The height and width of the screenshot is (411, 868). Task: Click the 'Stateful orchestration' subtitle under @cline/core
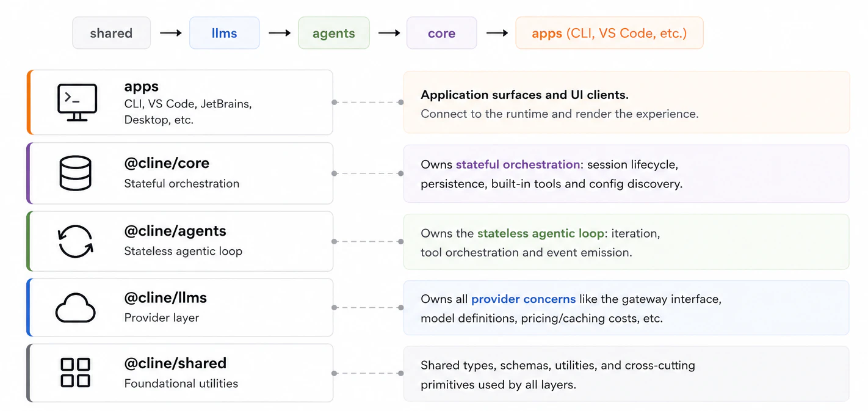tap(182, 184)
